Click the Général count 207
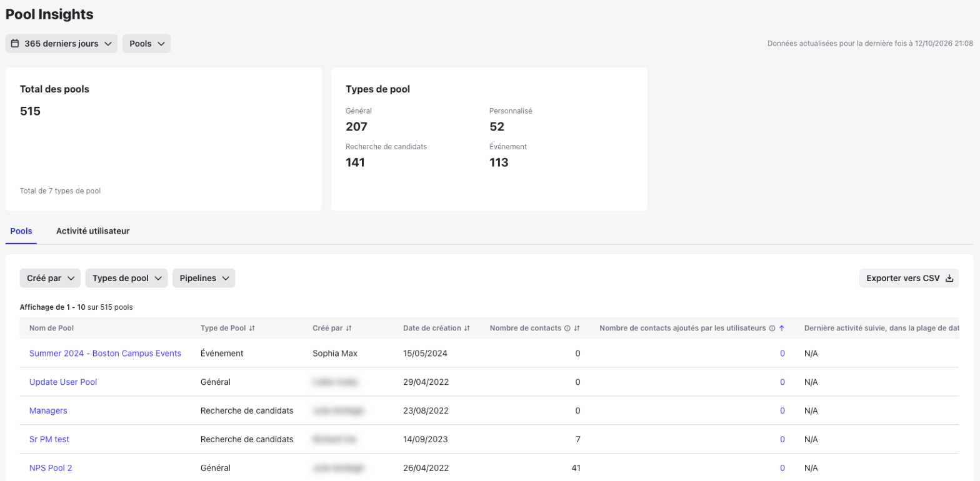Image resolution: width=980 pixels, height=481 pixels. point(356,127)
